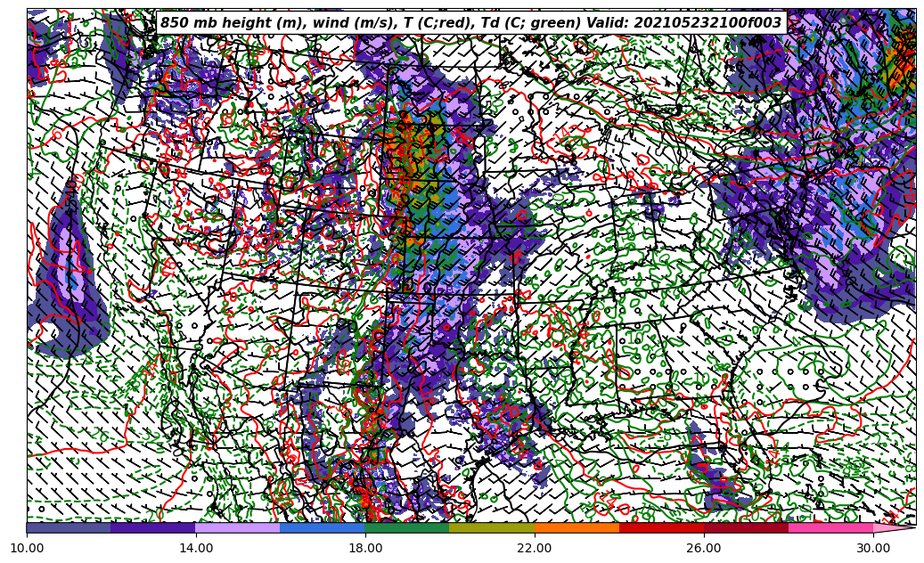The width and height of the screenshot is (924, 563).
Task: Click the dark maroon 26–28 colorbar segment
Action: [746, 527]
